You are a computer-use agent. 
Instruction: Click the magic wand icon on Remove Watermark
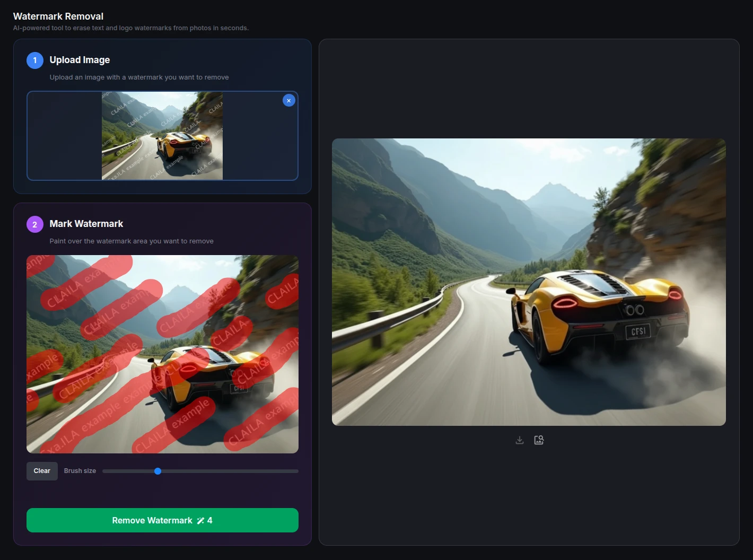pos(200,521)
